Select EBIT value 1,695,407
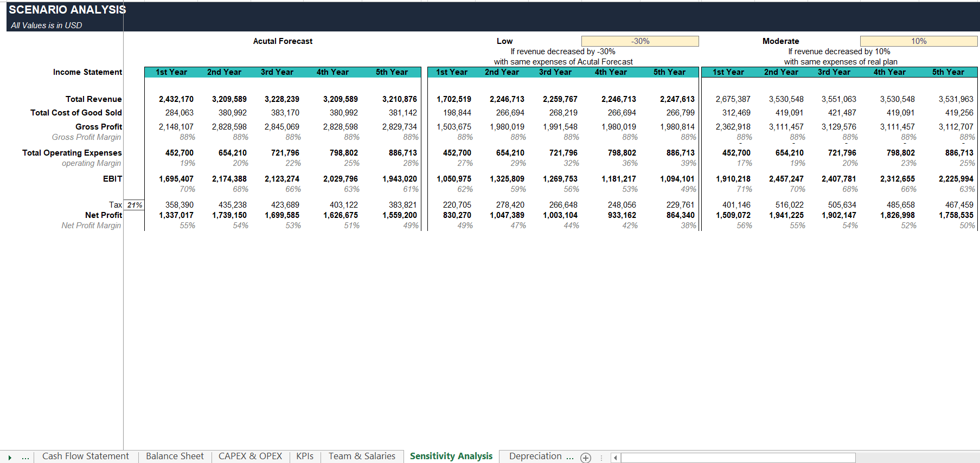The width and height of the screenshot is (980, 463). coord(176,179)
